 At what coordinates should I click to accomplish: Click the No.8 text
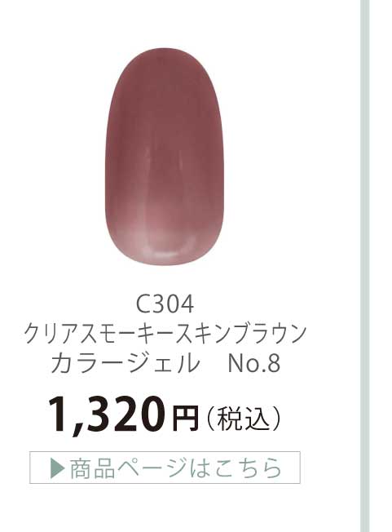[254, 363]
